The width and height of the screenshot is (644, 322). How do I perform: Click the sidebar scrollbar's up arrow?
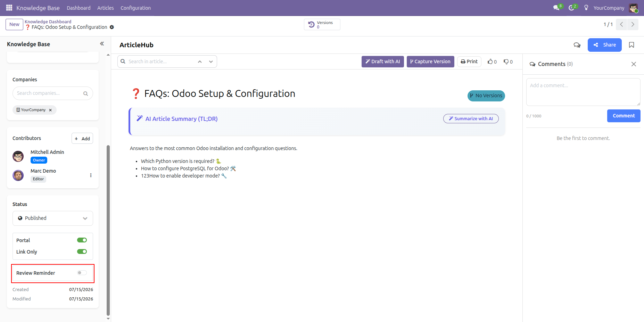(x=108, y=55)
